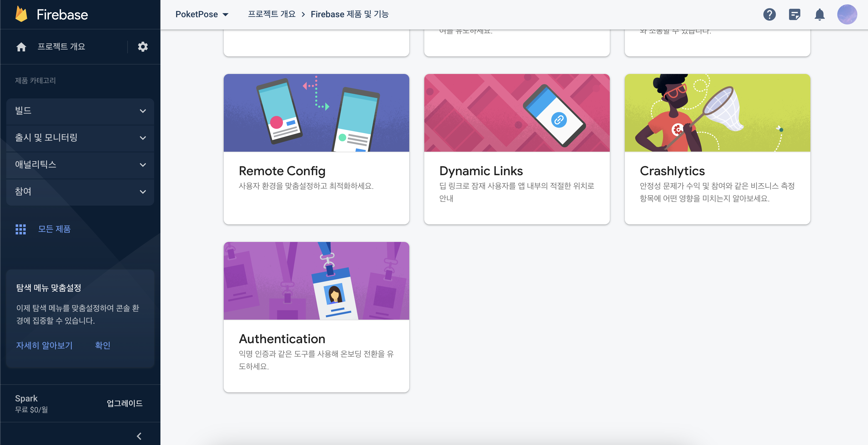This screenshot has width=868, height=445.
Task: Open project settings gear icon
Action: click(143, 47)
